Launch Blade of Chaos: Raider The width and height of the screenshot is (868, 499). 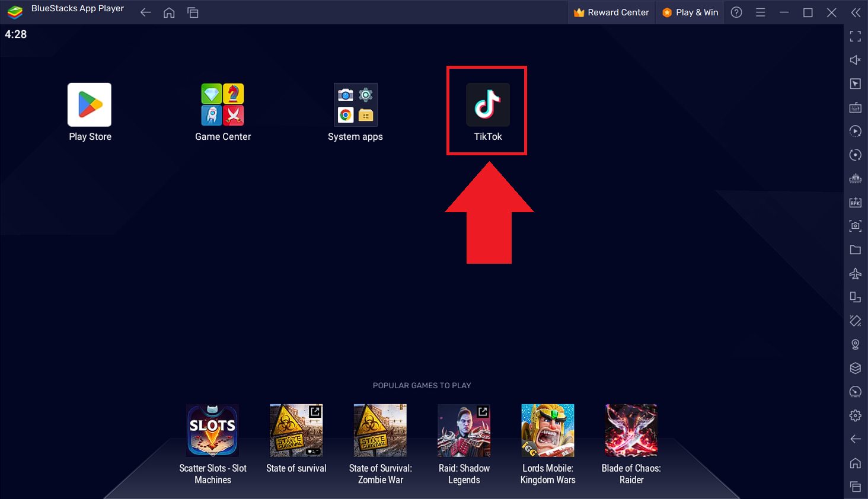coord(631,444)
